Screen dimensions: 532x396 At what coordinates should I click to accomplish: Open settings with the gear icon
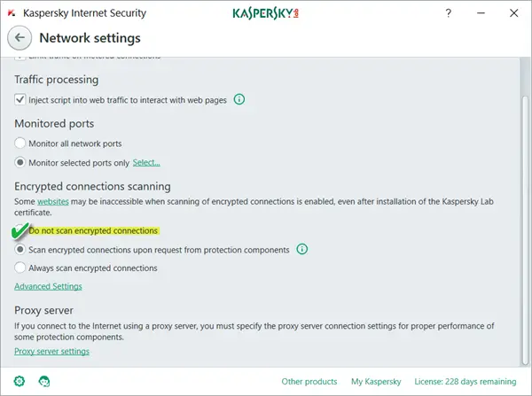coord(20,381)
